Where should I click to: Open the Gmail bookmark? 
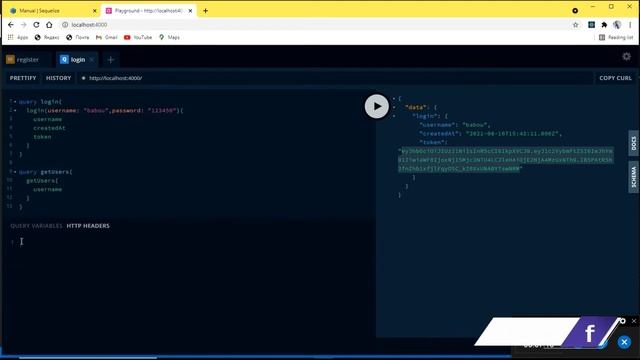[107, 37]
